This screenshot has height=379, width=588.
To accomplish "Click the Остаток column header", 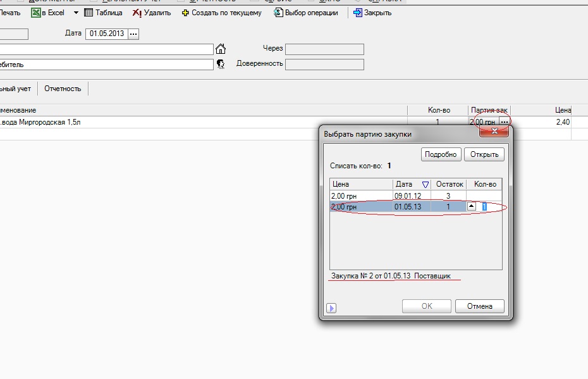I will 449,184.
